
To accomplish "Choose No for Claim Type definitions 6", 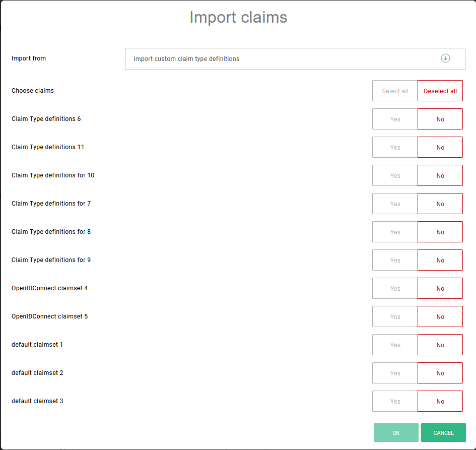I will click(440, 119).
